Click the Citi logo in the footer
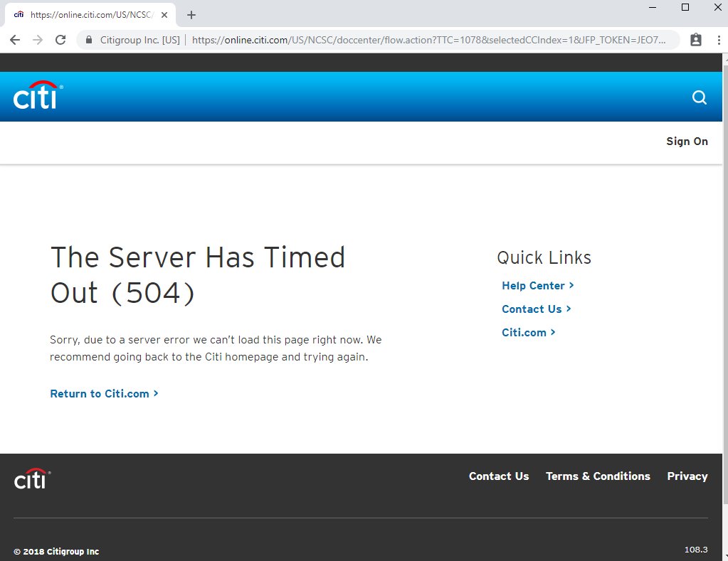728x561 pixels. [x=32, y=479]
